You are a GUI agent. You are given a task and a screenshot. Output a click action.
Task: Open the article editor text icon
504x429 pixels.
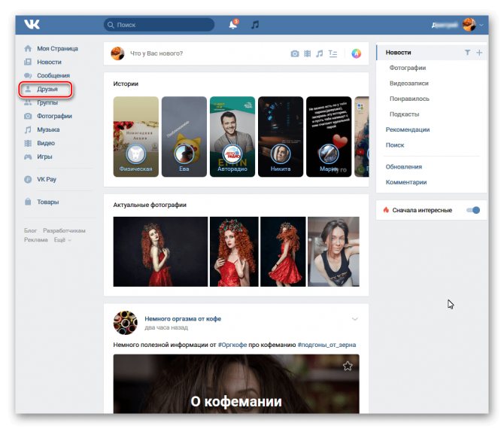click(x=332, y=53)
